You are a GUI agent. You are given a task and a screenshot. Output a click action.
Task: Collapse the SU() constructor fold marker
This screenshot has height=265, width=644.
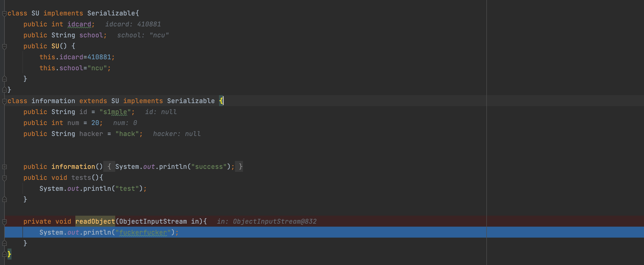[4, 46]
